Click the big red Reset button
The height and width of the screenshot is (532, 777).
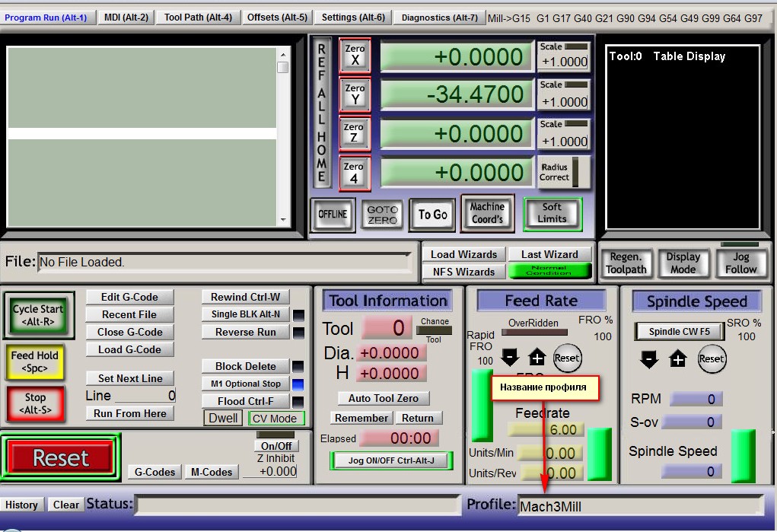60,457
